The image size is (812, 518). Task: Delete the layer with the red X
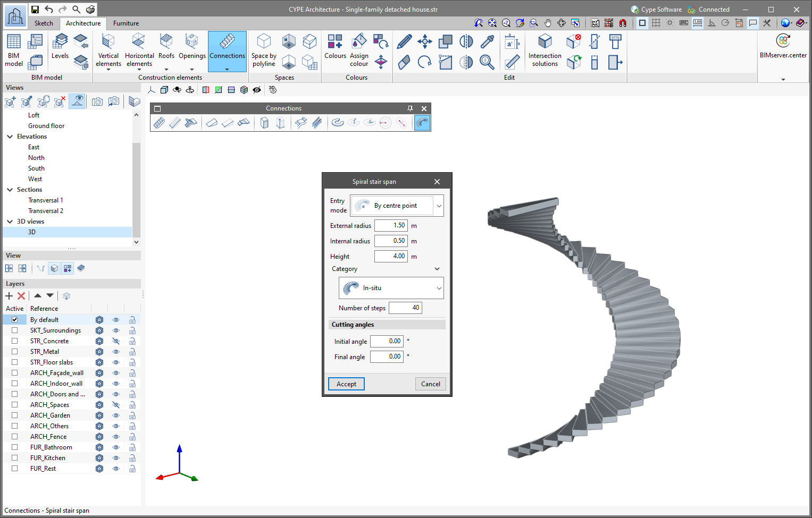[x=21, y=296]
